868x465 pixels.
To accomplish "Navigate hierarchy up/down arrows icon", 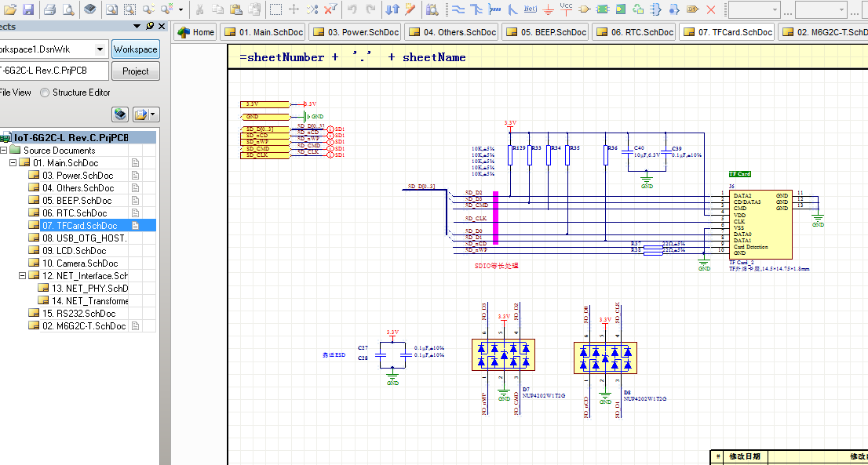I will tap(392, 9).
